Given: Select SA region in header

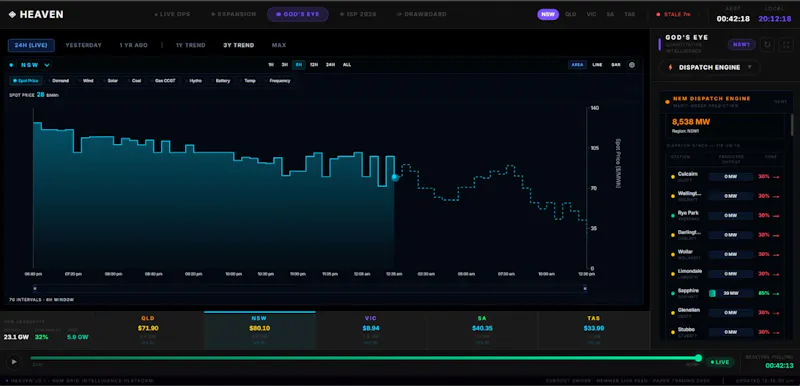Looking at the screenshot, I should click(610, 14).
